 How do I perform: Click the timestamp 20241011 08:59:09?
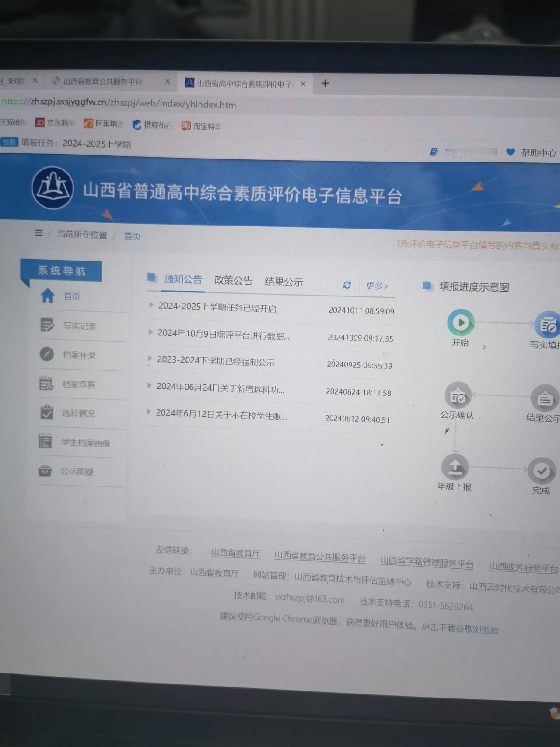pyautogui.click(x=361, y=311)
